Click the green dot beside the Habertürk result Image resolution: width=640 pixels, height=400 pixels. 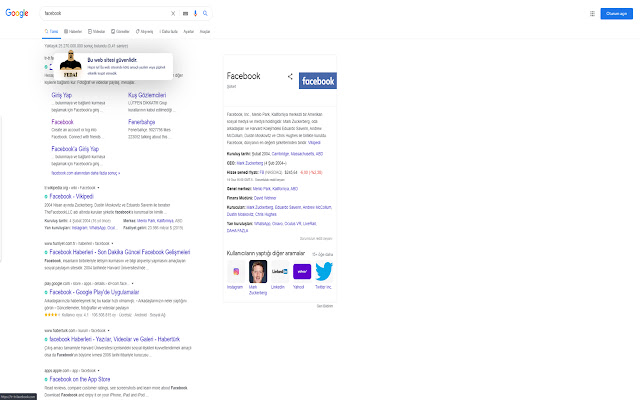click(x=46, y=340)
